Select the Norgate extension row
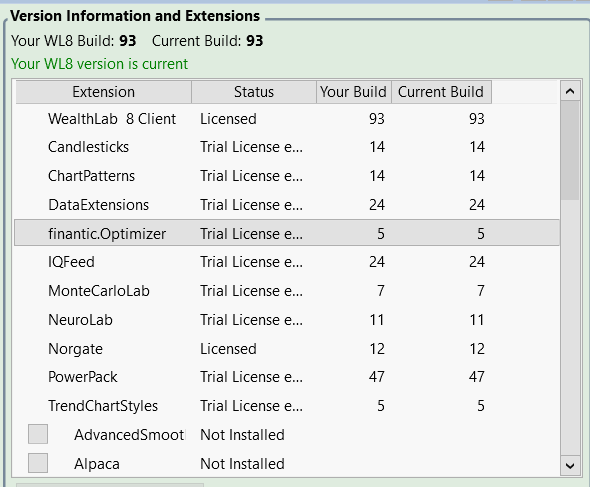 287,349
